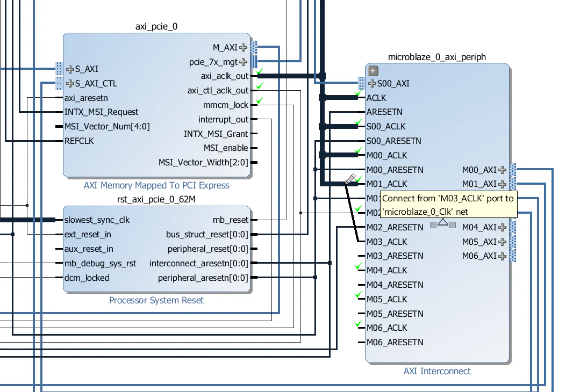Click the green checkmark beside axi_aclk_out
This screenshot has height=392, width=573.
[x=259, y=71]
